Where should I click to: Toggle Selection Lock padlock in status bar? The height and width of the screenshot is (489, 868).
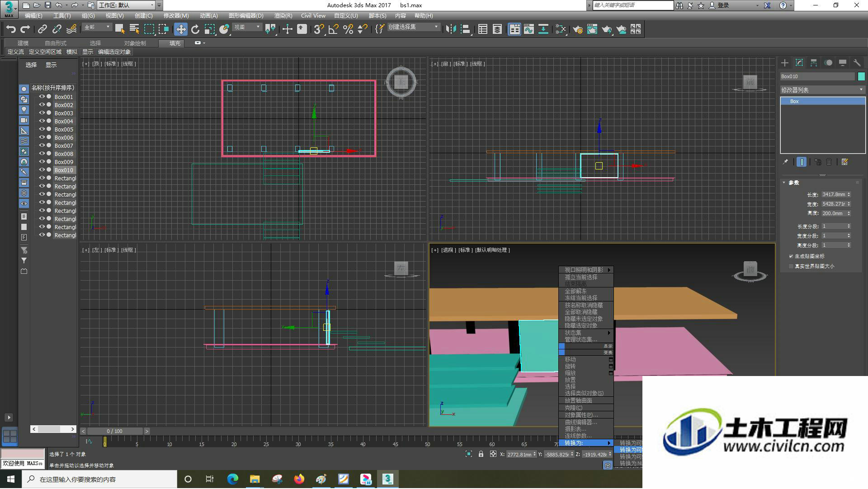coord(481,454)
